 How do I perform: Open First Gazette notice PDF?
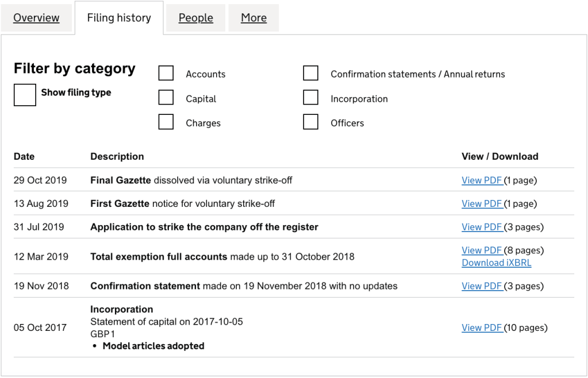[x=482, y=204]
